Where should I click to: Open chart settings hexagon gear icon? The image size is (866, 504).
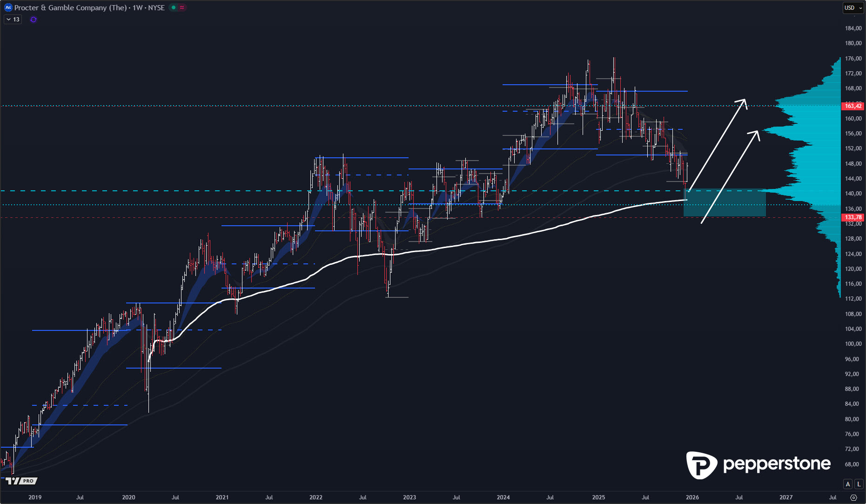[853, 497]
